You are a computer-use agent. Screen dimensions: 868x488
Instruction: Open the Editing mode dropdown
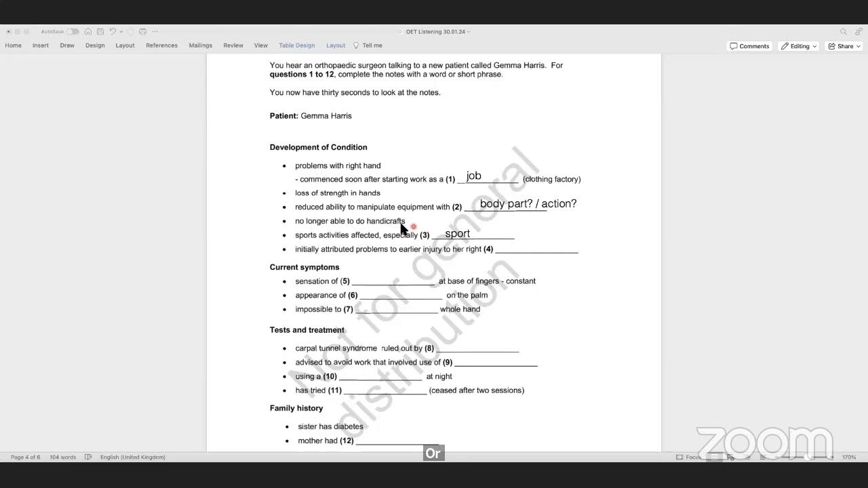point(800,46)
